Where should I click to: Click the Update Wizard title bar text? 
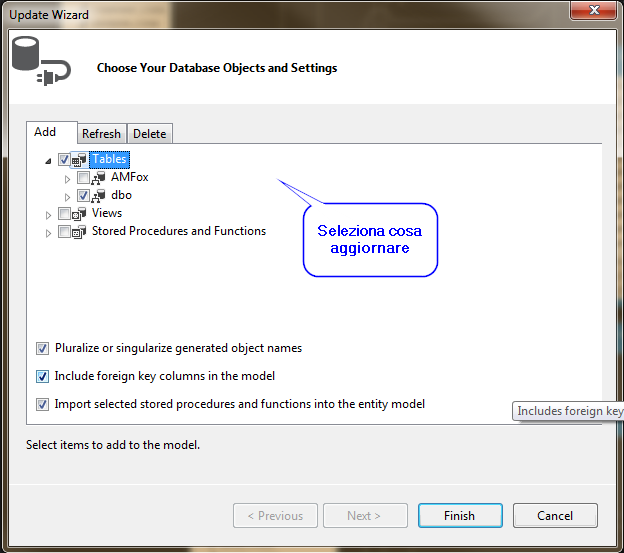pyautogui.click(x=49, y=15)
